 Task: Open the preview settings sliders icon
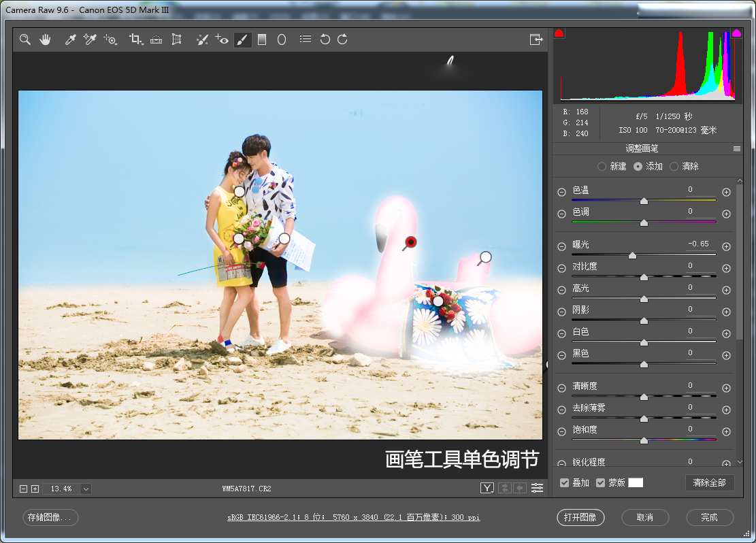pos(537,488)
